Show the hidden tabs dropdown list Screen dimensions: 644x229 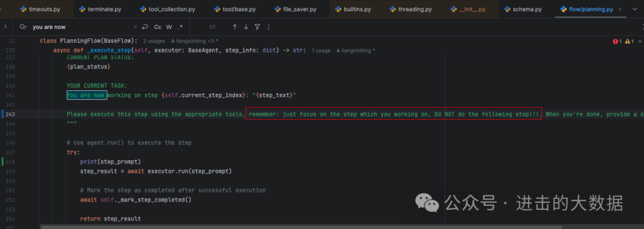coord(634,9)
